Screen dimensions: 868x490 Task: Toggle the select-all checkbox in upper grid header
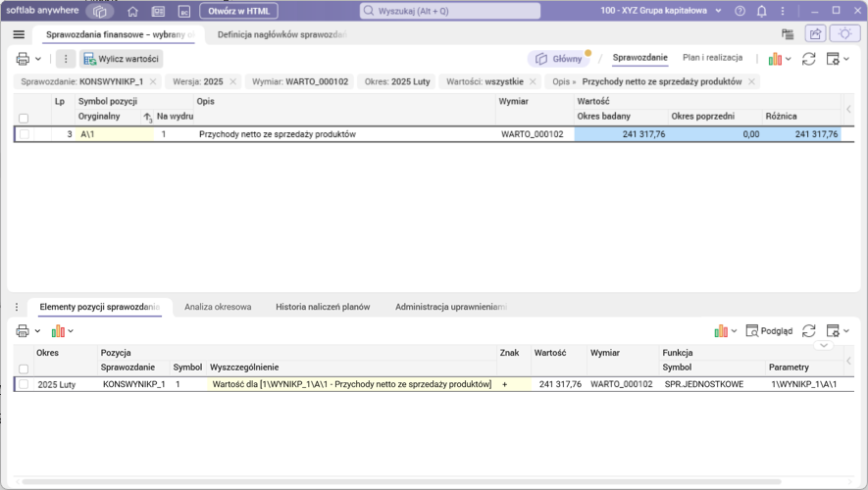pyautogui.click(x=24, y=119)
